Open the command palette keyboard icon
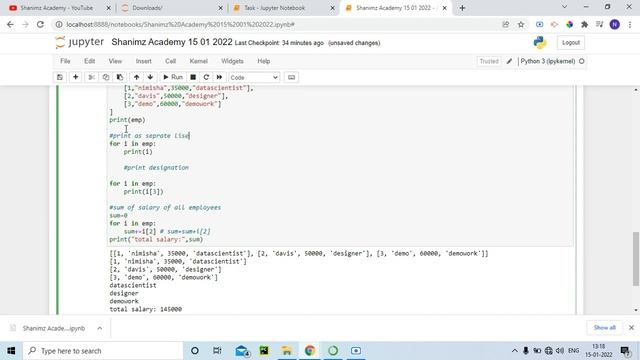640x360 pixels. (291, 77)
